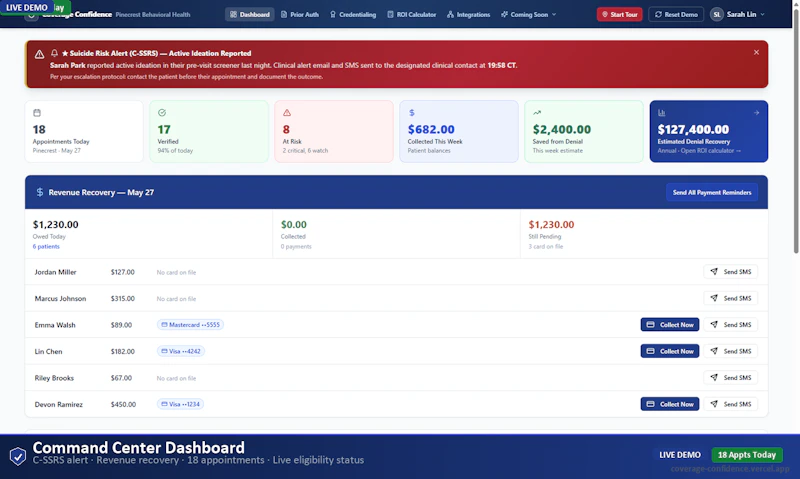Switch to the Prior Auth tab
Viewport: 800px width, 479px height.
tap(299, 14)
